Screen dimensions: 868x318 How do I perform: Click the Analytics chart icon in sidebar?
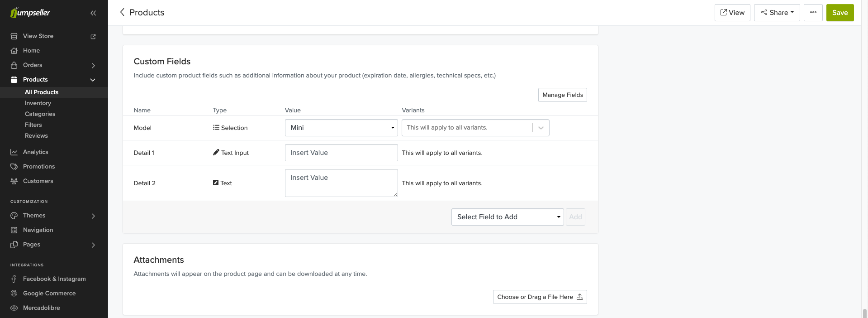point(14,152)
